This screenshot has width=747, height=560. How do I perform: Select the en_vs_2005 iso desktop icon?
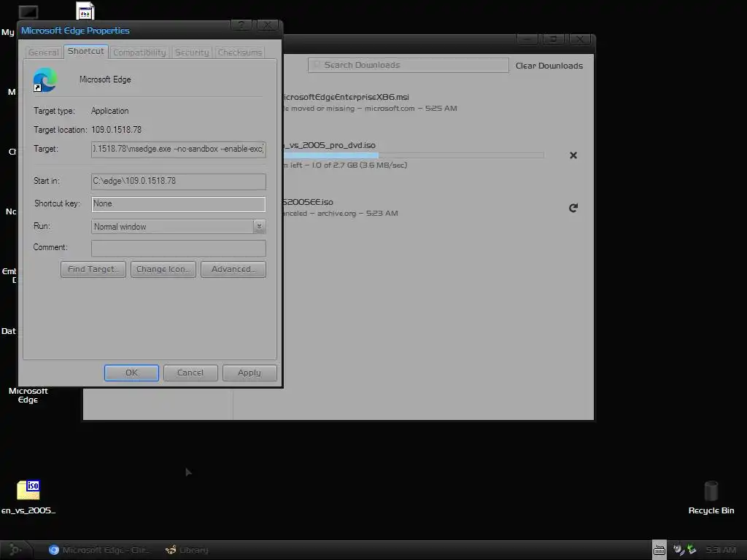coord(28,497)
